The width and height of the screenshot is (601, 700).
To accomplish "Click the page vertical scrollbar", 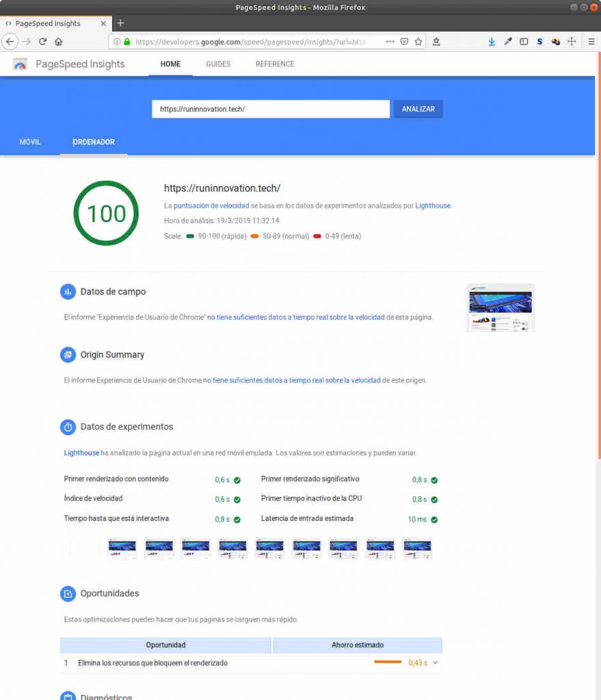I will (x=598, y=254).
